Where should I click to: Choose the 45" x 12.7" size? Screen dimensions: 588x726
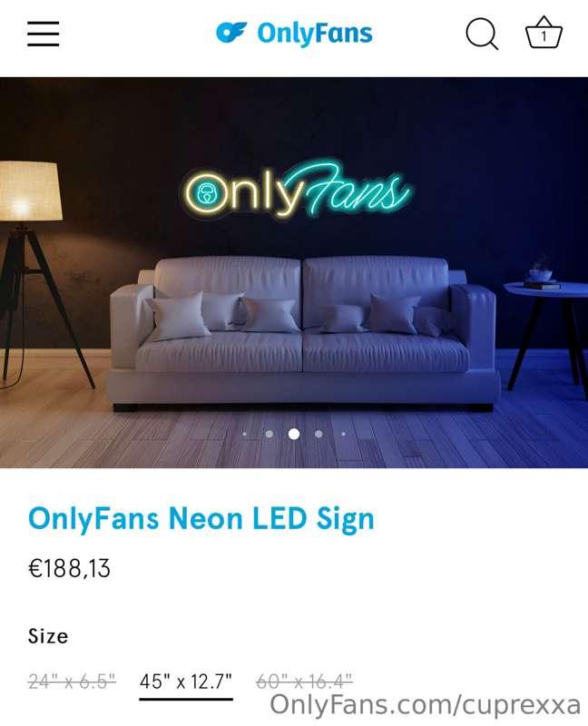pyautogui.click(x=185, y=678)
